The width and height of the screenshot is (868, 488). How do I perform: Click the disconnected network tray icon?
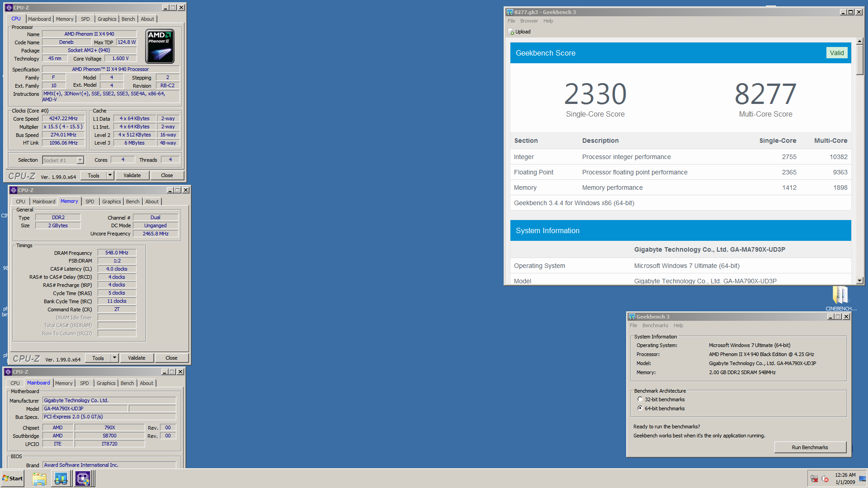coord(814,479)
